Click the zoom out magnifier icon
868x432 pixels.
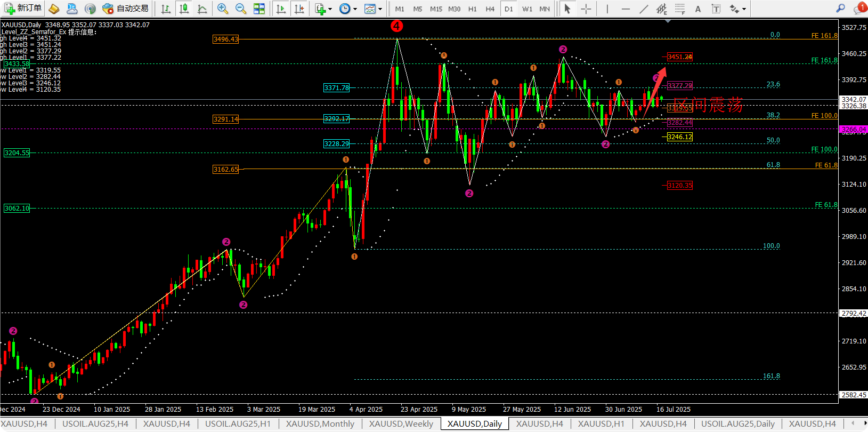point(241,9)
